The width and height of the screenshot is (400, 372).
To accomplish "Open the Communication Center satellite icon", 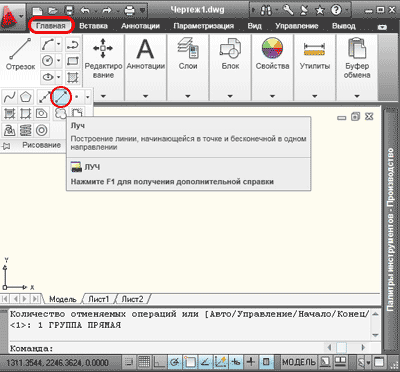I will pyautogui.click(x=304, y=11).
